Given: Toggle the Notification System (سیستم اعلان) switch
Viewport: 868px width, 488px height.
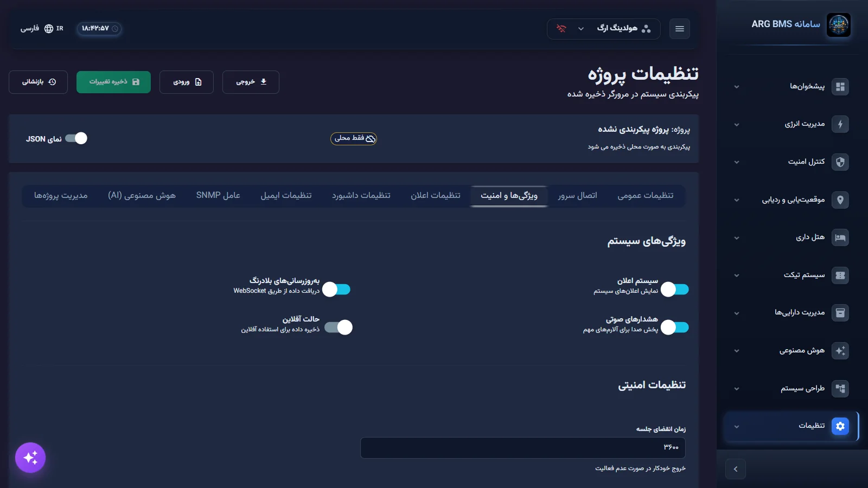Looking at the screenshot, I should (674, 290).
